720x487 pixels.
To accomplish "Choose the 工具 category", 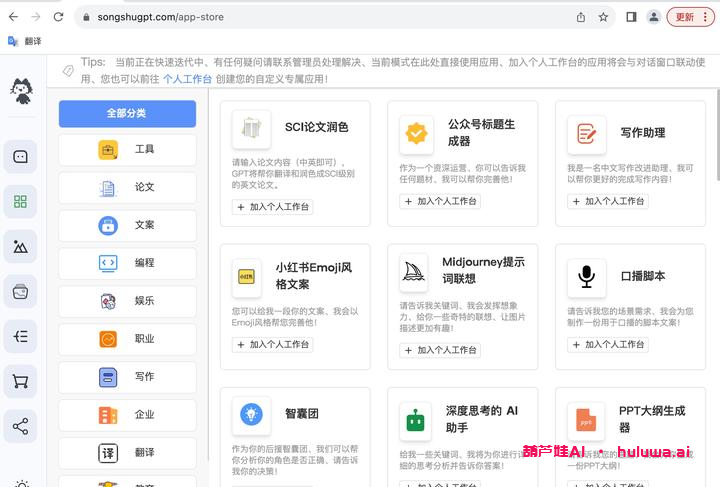I will pos(127,149).
